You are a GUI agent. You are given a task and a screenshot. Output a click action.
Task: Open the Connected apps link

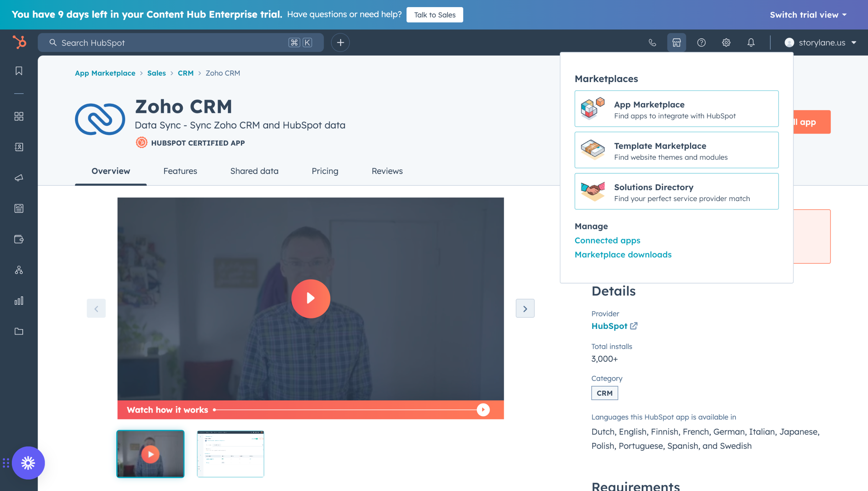607,240
